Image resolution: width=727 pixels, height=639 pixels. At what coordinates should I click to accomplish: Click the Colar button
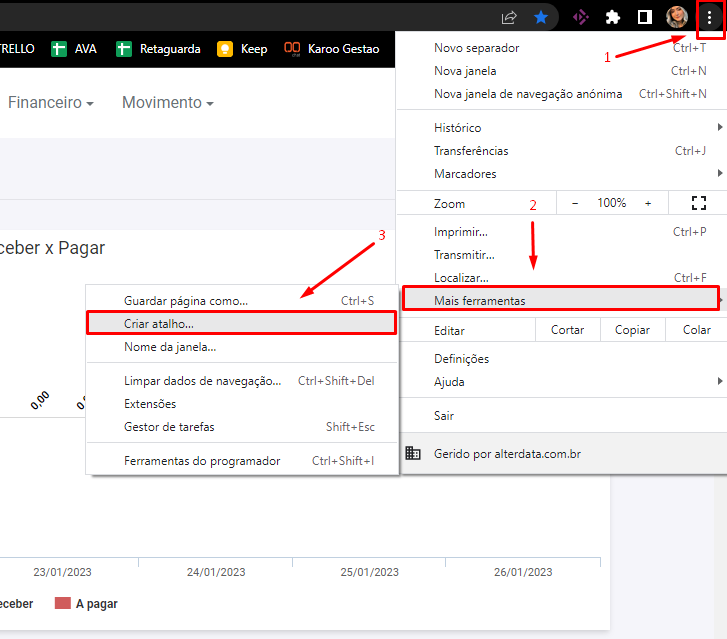pyautogui.click(x=696, y=330)
